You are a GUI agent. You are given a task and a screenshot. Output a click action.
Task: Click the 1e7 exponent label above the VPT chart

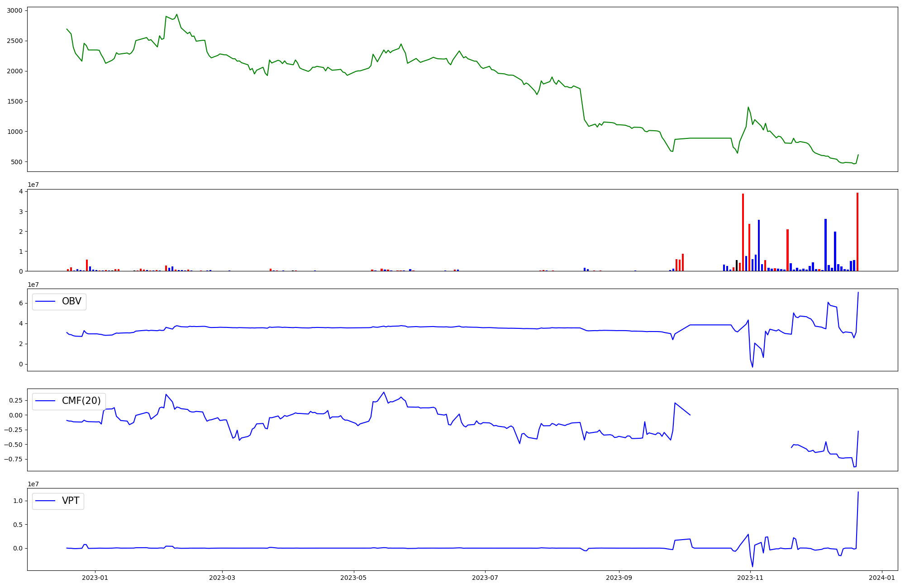tap(33, 484)
